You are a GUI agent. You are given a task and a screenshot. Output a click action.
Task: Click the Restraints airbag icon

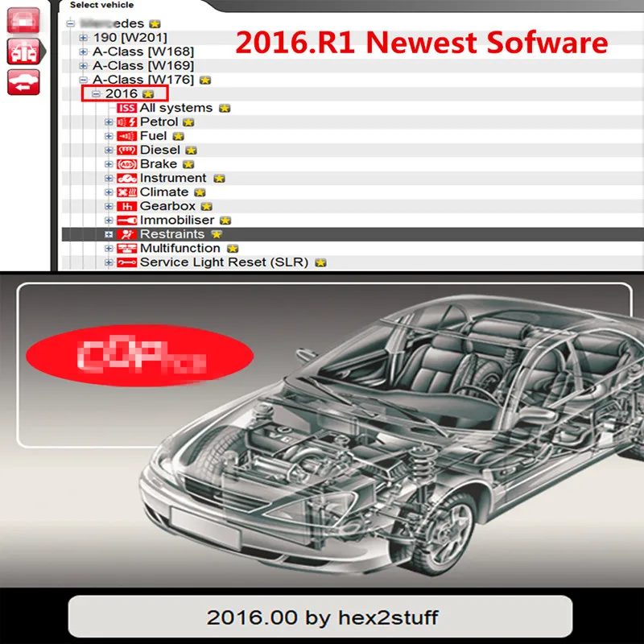pyautogui.click(x=126, y=234)
